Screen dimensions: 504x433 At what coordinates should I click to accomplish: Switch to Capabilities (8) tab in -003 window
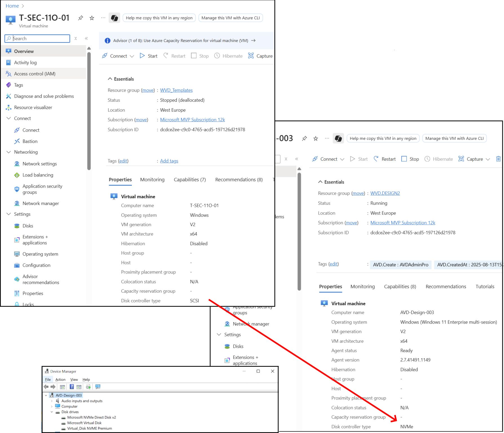(400, 287)
